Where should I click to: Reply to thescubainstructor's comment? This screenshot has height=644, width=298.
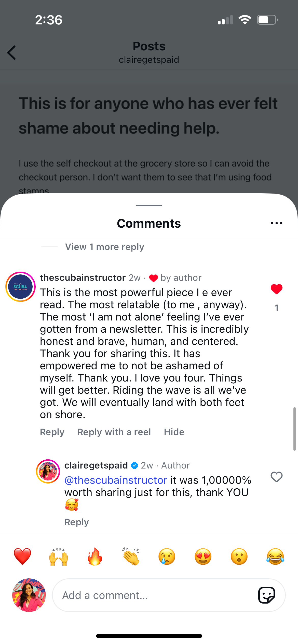pyautogui.click(x=52, y=432)
